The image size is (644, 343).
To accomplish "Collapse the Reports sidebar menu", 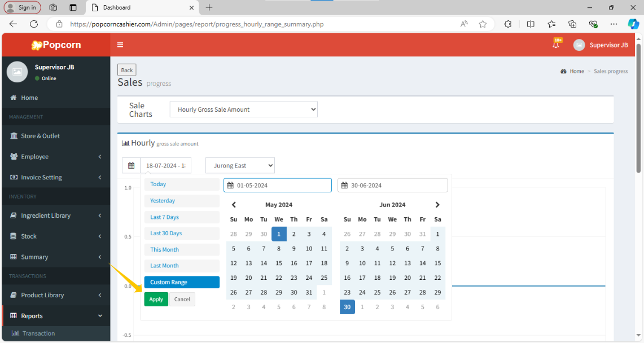I will click(56, 316).
